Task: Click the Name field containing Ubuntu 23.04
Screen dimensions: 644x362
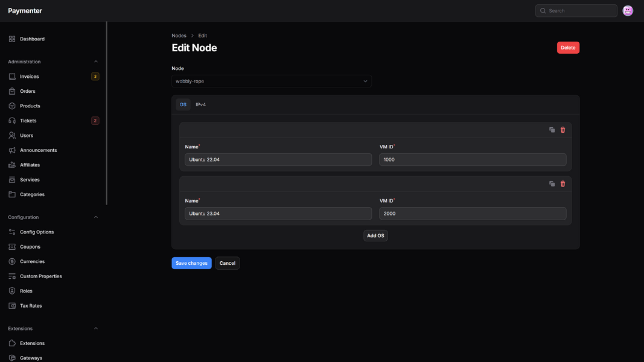Action: point(278,214)
